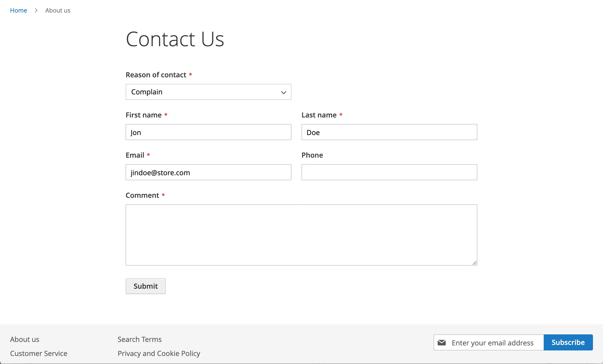
Task: Visit the Search Terms footer link
Action: (139, 339)
